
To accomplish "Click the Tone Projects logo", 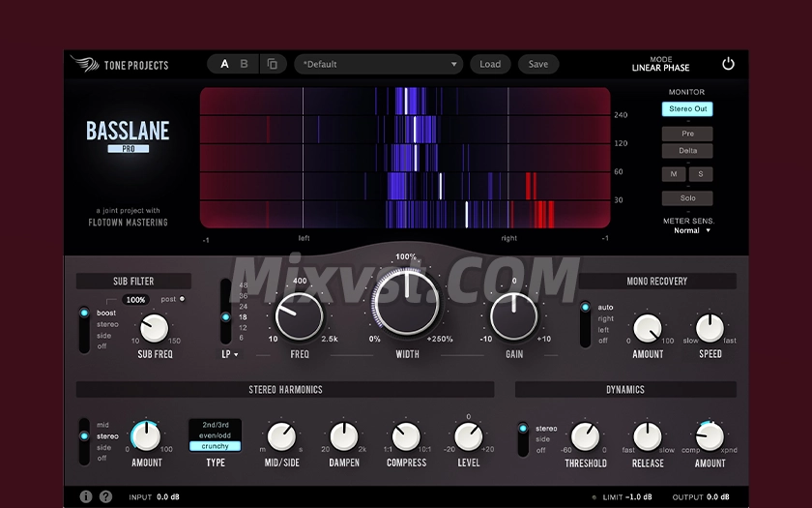I will point(120,64).
